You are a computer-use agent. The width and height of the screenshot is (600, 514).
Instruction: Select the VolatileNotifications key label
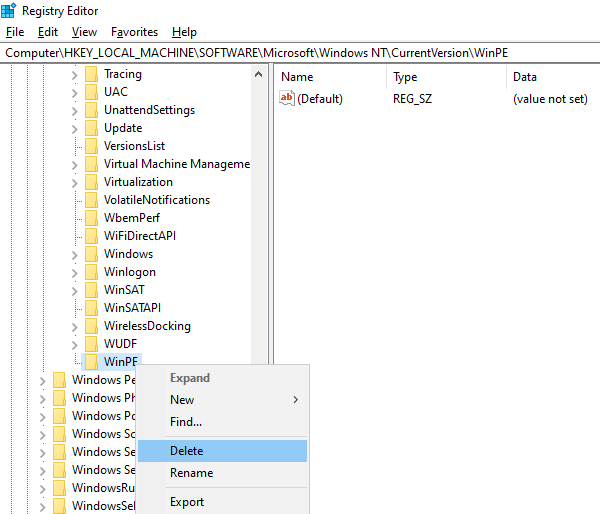[157, 200]
